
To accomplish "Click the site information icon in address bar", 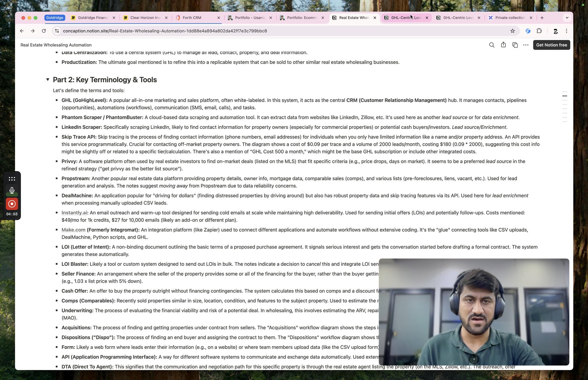I will tap(57, 31).
